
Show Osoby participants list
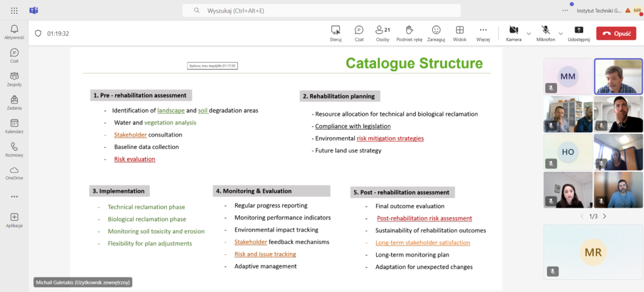click(382, 33)
